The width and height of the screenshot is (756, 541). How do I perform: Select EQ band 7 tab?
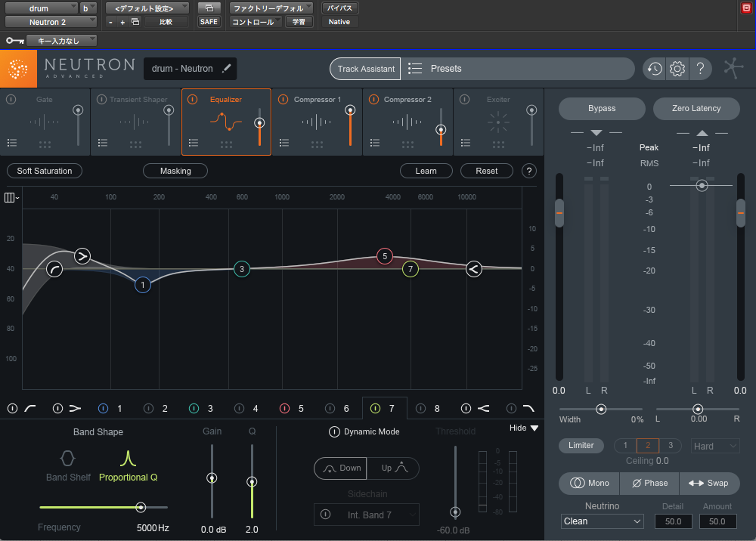tap(384, 409)
